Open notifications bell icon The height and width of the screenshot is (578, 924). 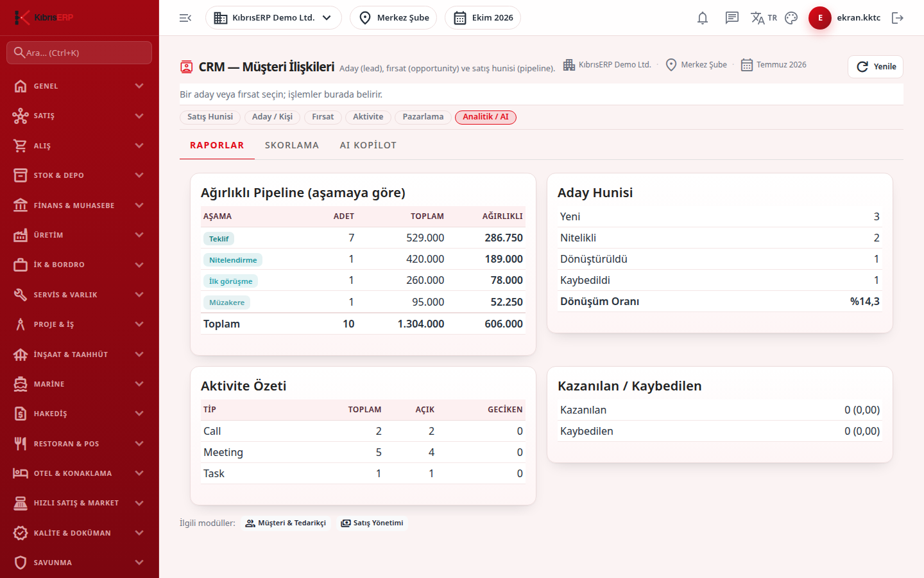(703, 18)
